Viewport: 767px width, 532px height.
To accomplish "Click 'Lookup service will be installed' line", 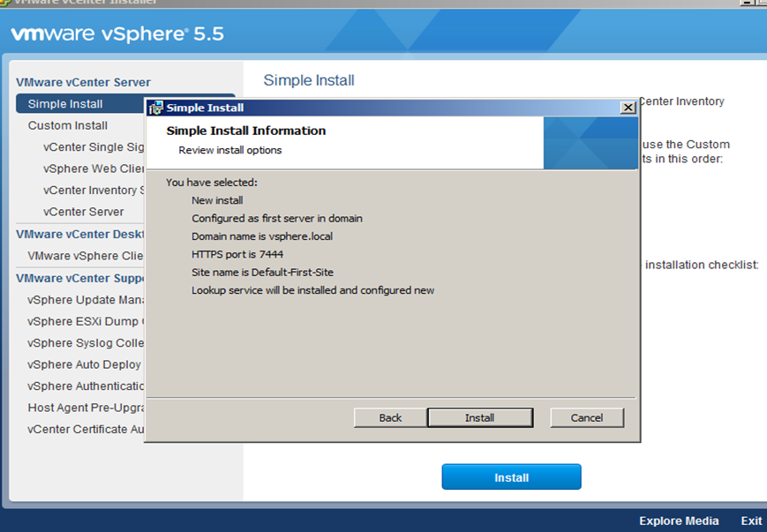I will [x=312, y=290].
